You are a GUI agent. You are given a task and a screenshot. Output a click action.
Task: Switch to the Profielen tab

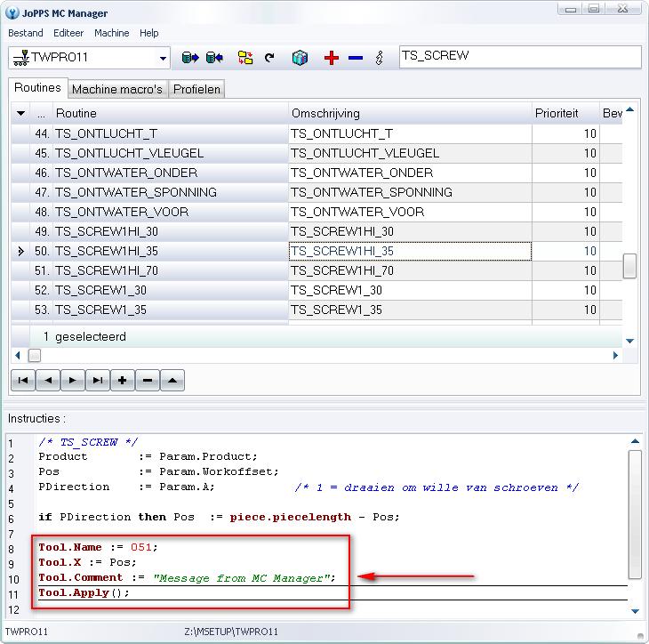click(196, 89)
